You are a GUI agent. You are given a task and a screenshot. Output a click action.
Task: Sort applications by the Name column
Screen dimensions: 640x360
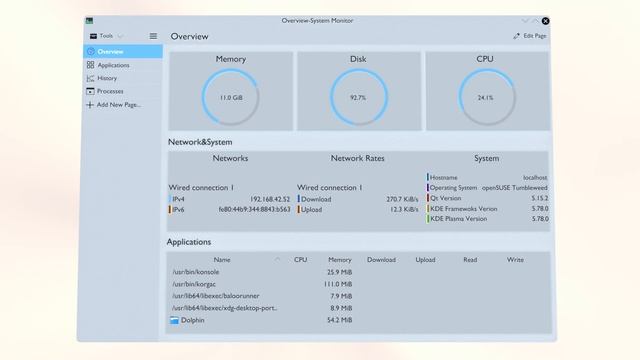(222, 260)
